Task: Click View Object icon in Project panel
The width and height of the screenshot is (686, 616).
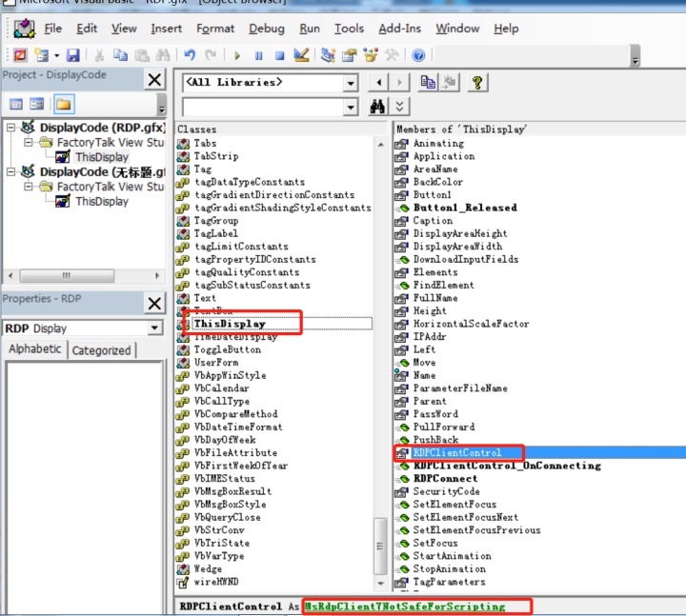Action: pyautogui.click(x=37, y=104)
